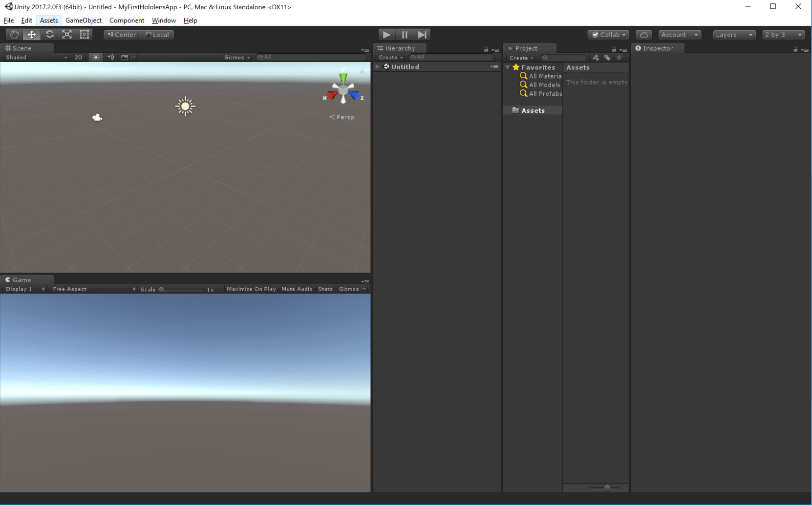Open the Shaded draw mode dropdown
Image resolution: width=812 pixels, height=505 pixels.
[34, 57]
